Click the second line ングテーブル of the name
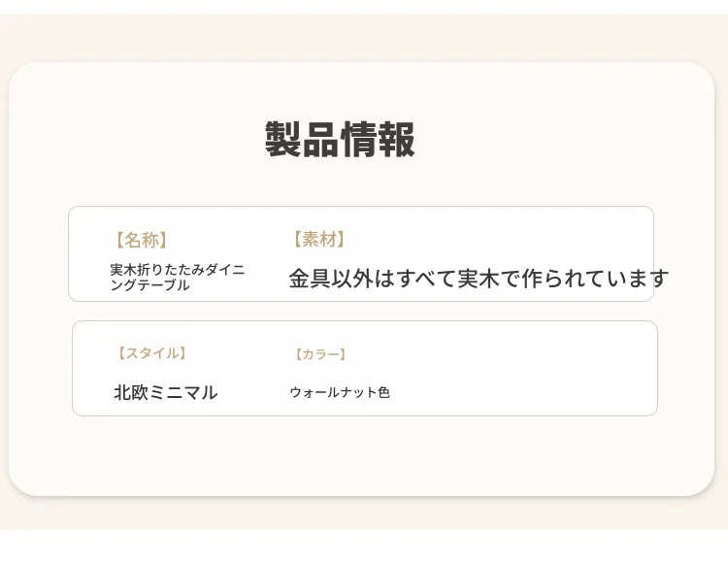The width and height of the screenshot is (728, 562). click(x=150, y=285)
